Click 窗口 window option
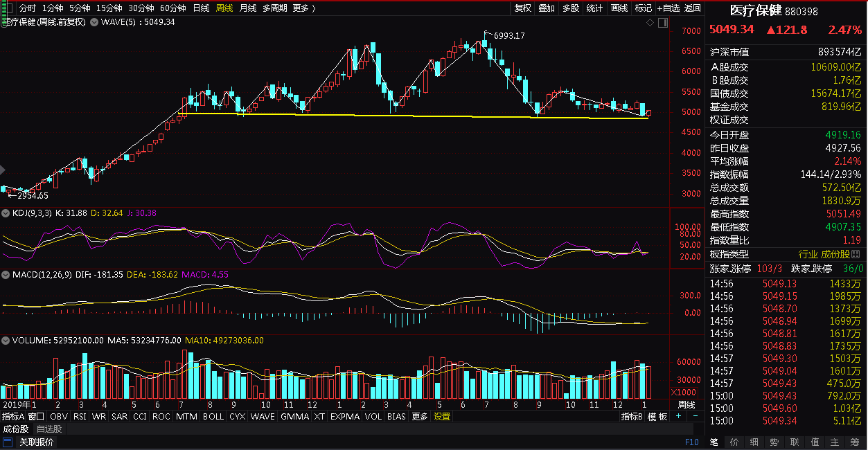The width and height of the screenshot is (868, 450). (x=36, y=416)
